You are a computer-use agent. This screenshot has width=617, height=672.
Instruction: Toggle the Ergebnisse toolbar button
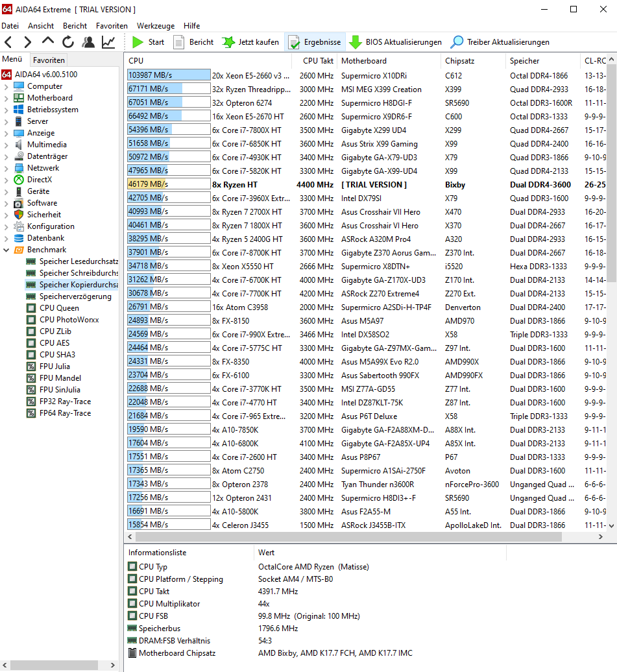point(315,42)
